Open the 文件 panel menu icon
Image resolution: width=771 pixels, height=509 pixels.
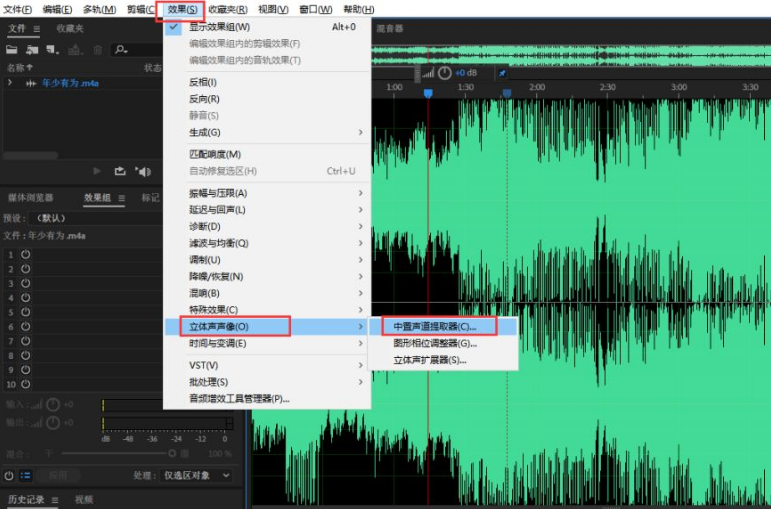click(36, 29)
